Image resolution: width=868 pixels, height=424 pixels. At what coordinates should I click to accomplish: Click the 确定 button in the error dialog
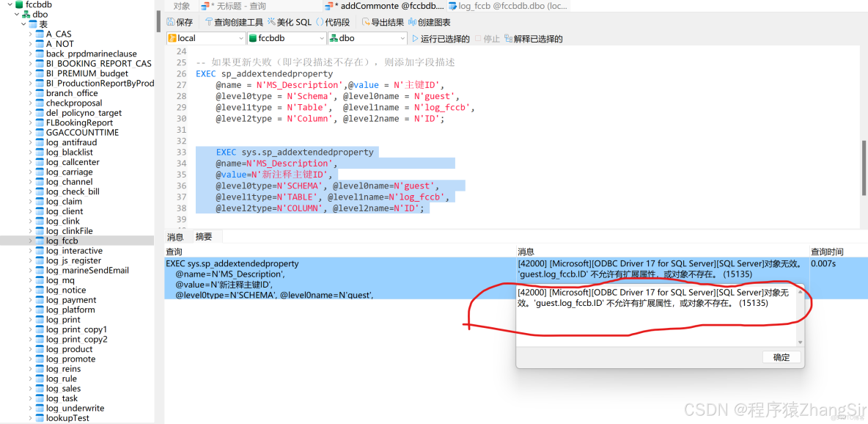point(781,357)
